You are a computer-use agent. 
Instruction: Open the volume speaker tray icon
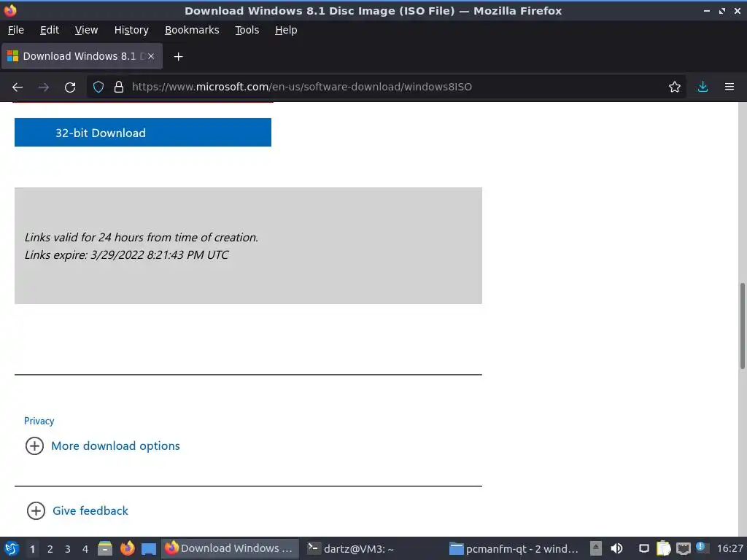coord(616,548)
